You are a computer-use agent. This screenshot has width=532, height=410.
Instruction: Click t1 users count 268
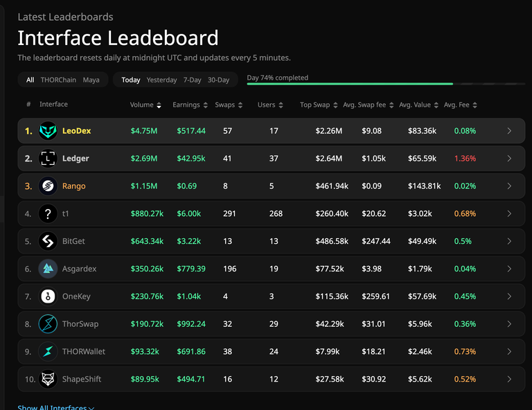coord(276,213)
